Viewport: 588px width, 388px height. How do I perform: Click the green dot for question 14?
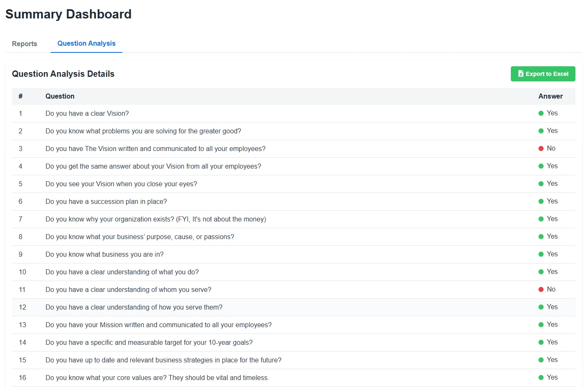(541, 342)
